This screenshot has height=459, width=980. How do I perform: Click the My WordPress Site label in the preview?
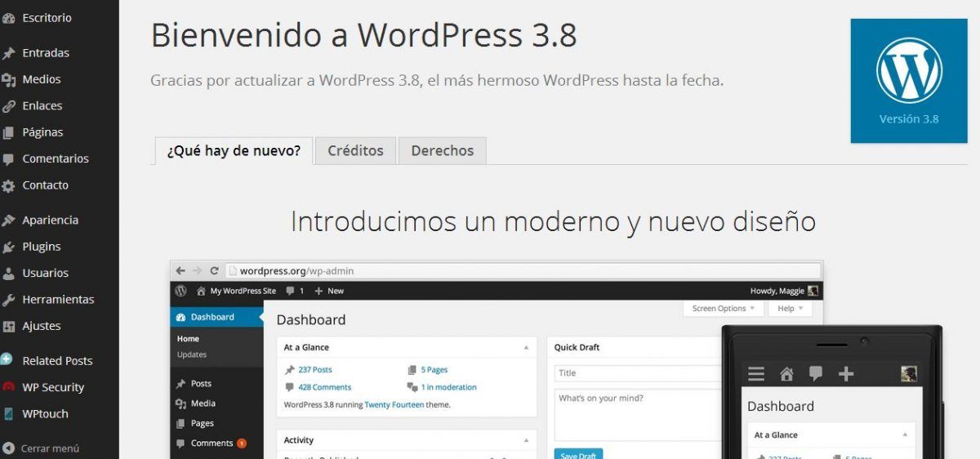click(243, 291)
